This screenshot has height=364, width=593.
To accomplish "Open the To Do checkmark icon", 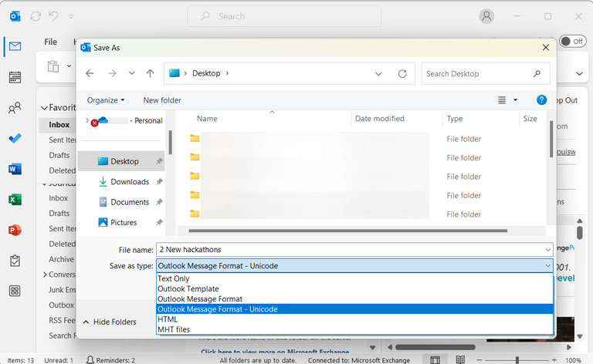I will [15, 139].
